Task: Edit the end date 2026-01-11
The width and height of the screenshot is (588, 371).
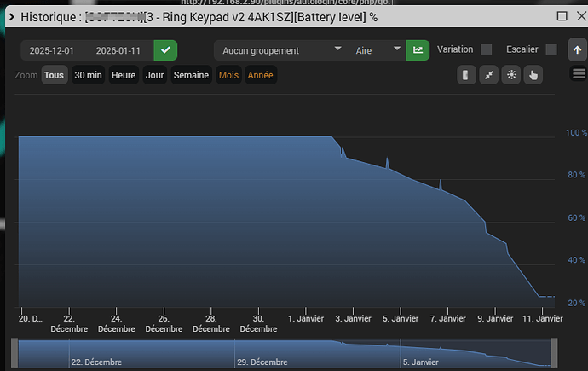Action: pyautogui.click(x=118, y=50)
